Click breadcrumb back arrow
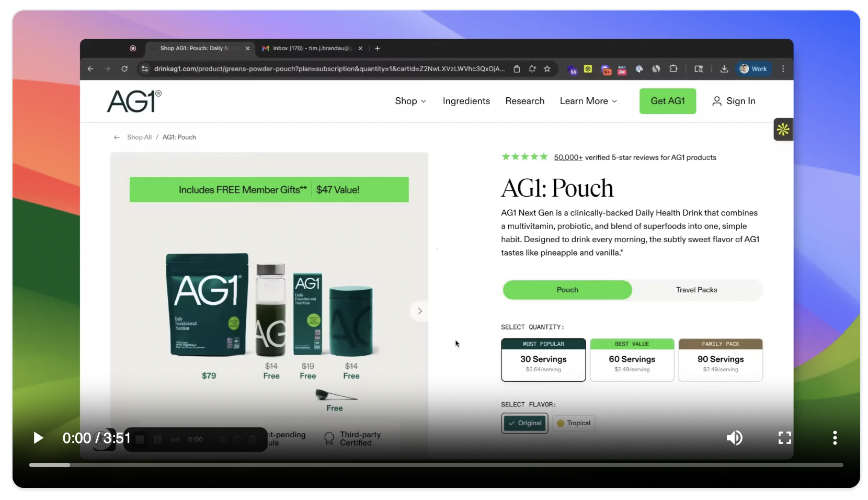Image resolution: width=868 pixels, height=500 pixels. coord(117,137)
